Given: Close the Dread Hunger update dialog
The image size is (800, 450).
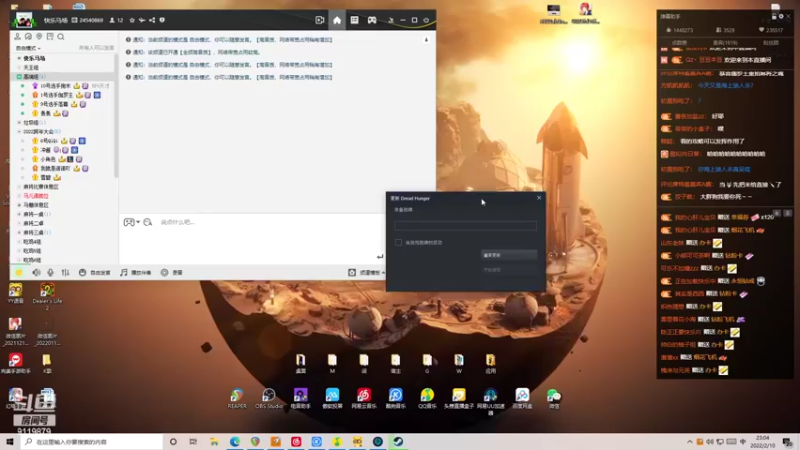Looking at the screenshot, I should pyautogui.click(x=539, y=198).
